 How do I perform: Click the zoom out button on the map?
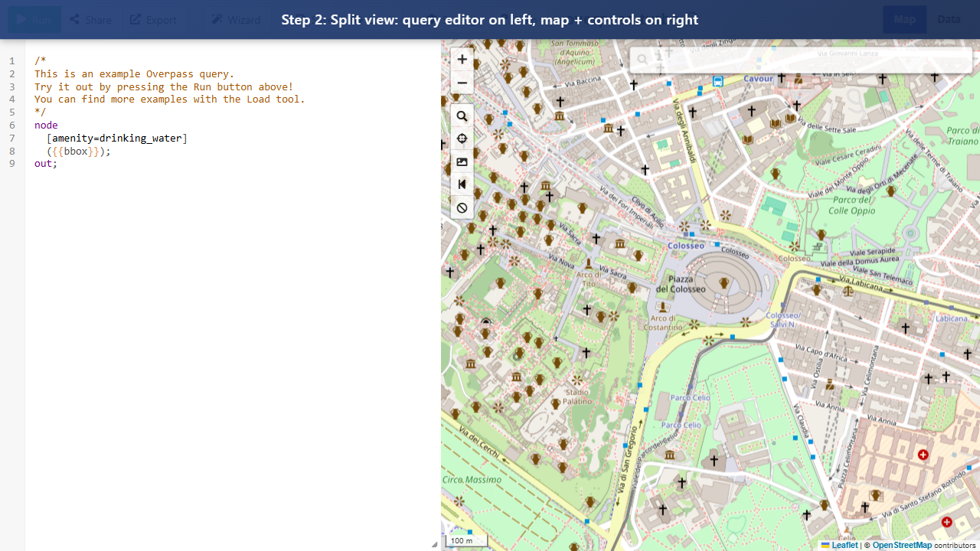click(462, 83)
